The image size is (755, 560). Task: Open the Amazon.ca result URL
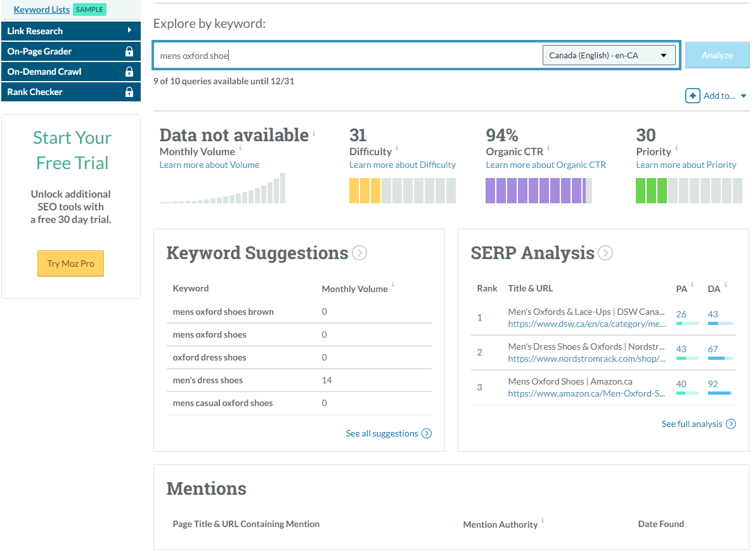pos(586,393)
